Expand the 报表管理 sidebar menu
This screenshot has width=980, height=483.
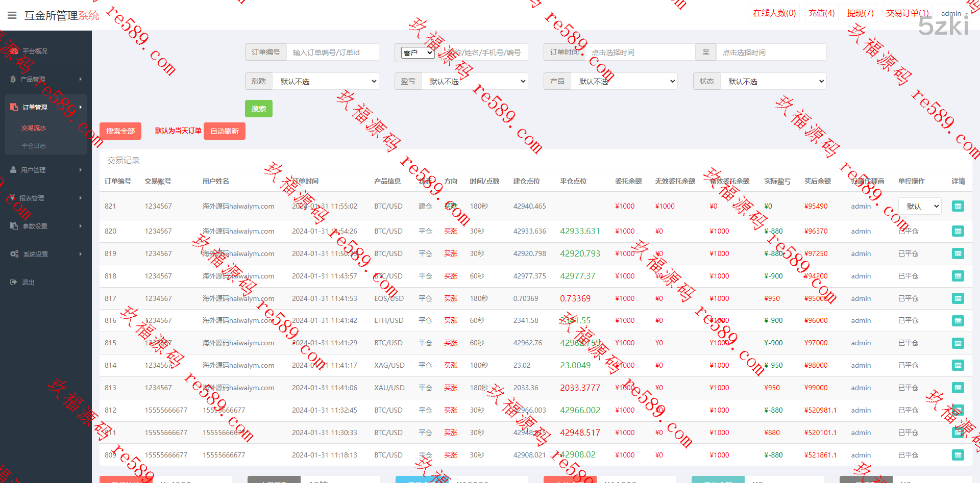point(46,198)
